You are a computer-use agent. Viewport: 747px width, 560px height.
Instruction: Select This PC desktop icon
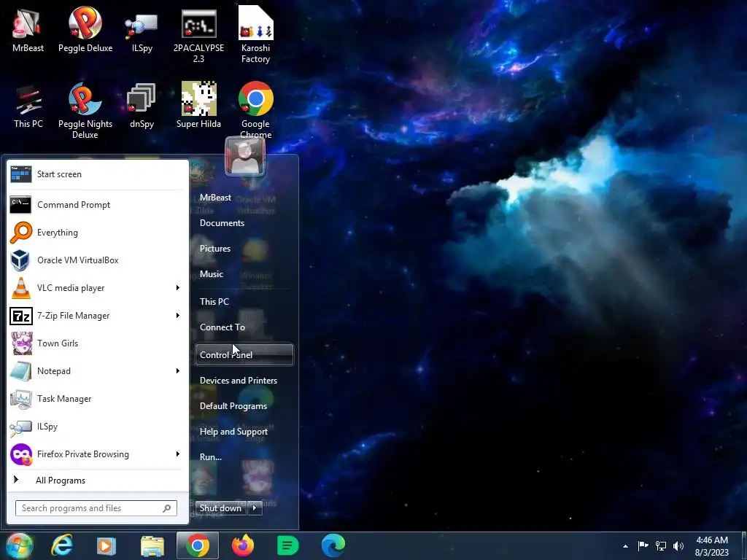[28, 105]
